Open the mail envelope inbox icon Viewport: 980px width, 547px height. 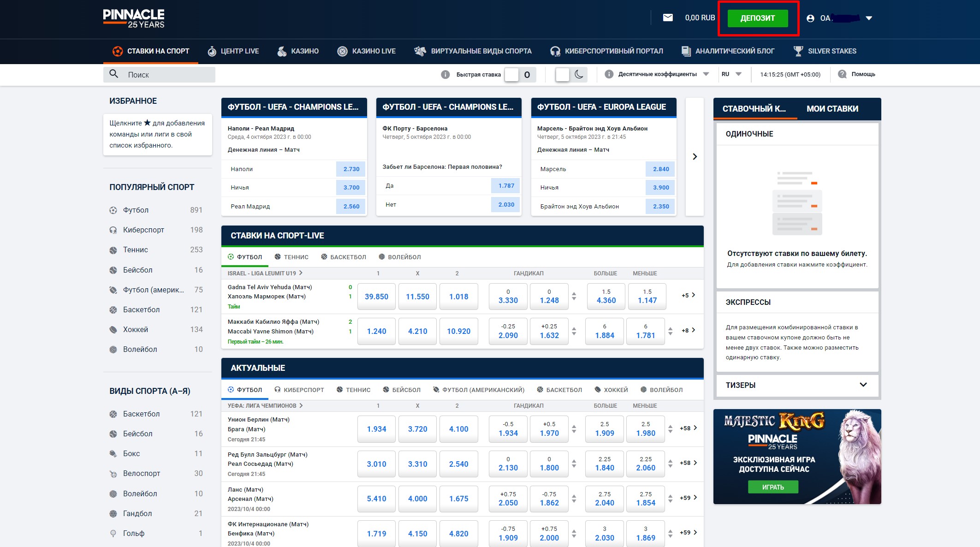coord(668,18)
